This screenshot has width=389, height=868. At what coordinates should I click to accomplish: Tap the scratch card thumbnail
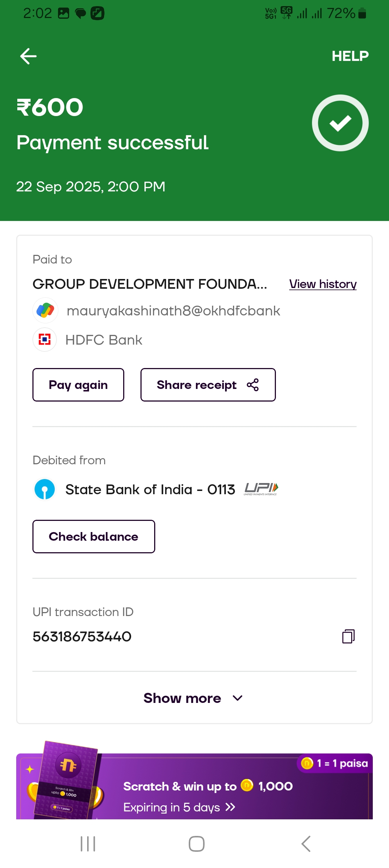[x=67, y=780]
